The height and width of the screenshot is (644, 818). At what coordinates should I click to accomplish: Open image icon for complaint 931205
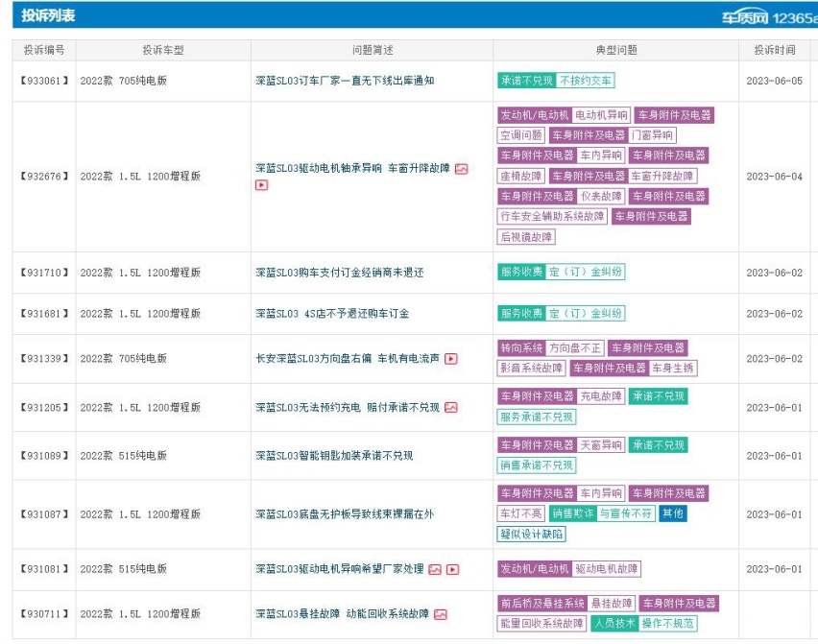click(x=451, y=407)
